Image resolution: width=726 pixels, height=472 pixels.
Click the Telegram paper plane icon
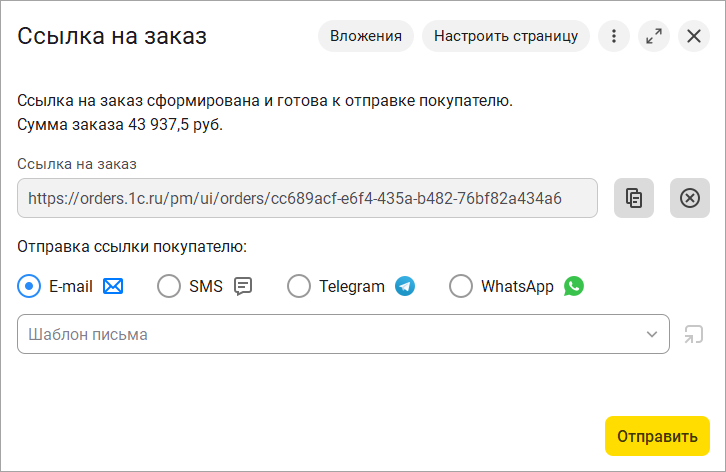coord(405,287)
